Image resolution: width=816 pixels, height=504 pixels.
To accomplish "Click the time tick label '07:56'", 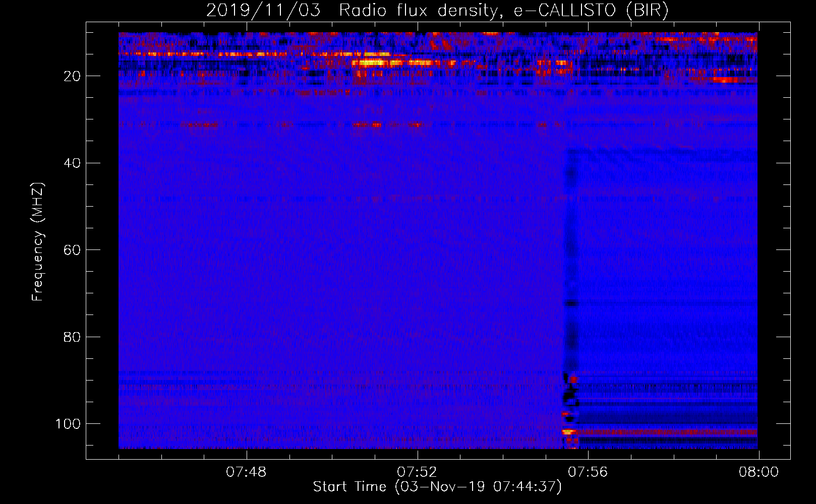I will pyautogui.click(x=588, y=472).
